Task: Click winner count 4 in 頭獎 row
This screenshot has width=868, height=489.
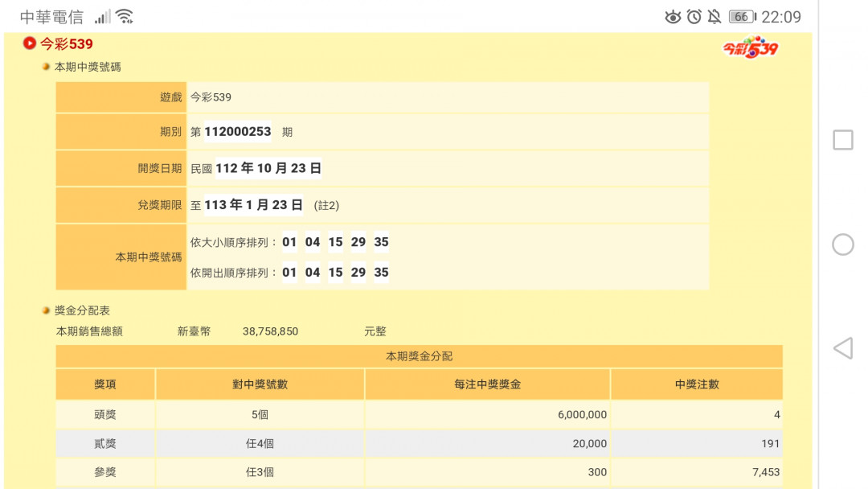Action: pyautogui.click(x=777, y=415)
